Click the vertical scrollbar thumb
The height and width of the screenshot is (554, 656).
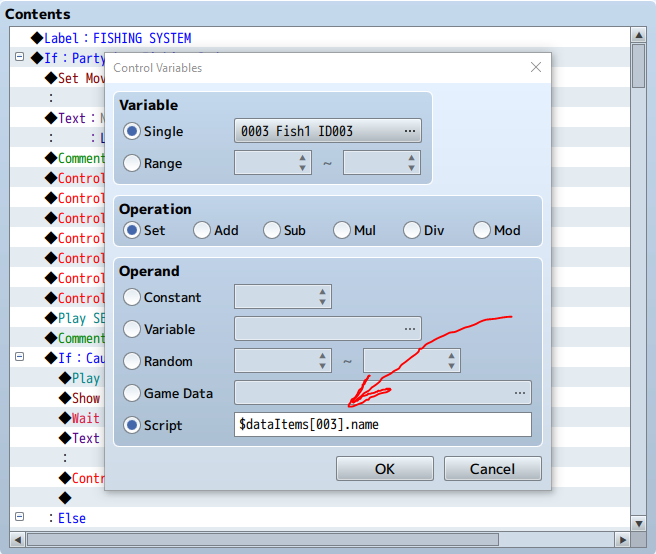(638, 66)
